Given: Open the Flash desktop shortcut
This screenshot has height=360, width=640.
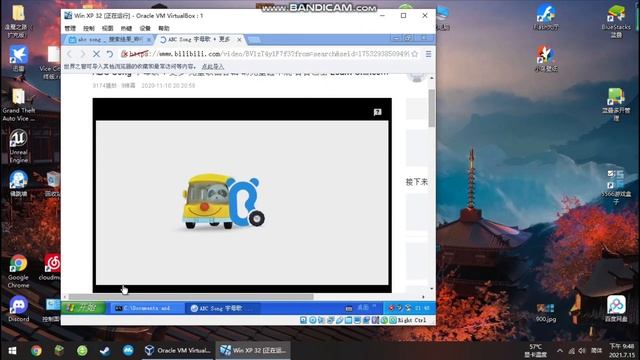Looking at the screenshot, I should (x=546, y=18).
